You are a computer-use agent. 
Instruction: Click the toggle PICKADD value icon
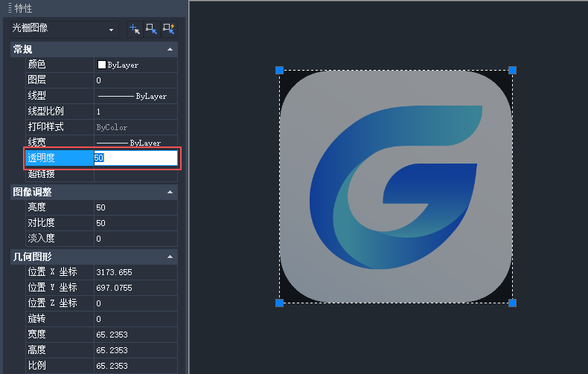point(135,29)
